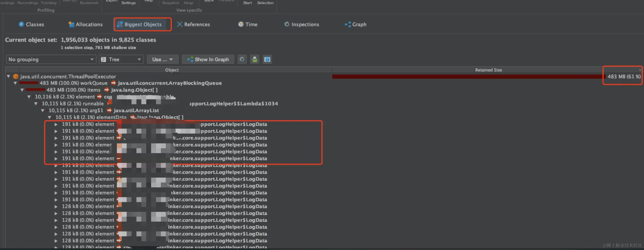This screenshot has height=250, width=644.
Task: Click the 'Profiling' toolbar group label
Action: pos(46,10)
